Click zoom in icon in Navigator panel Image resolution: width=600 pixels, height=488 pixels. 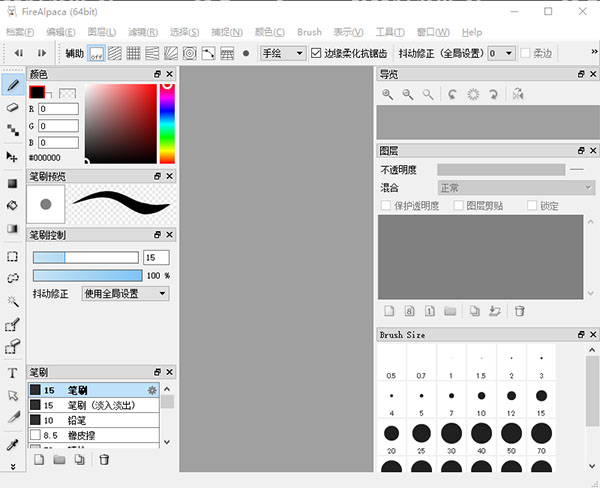click(388, 94)
